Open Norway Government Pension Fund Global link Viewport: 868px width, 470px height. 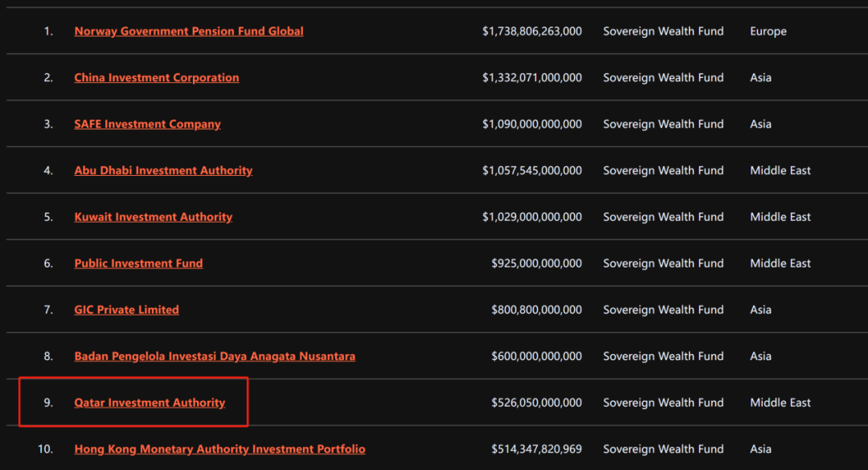coord(189,31)
